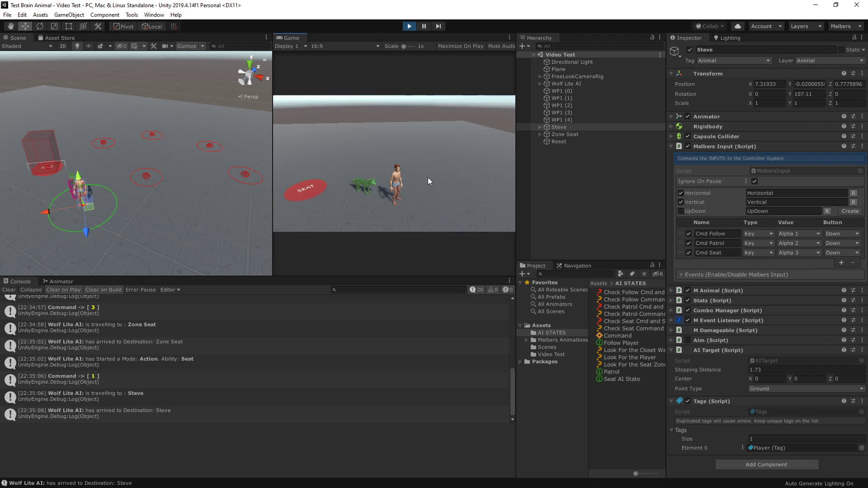Open the GameObject menu
868x488 pixels.
[x=69, y=15]
